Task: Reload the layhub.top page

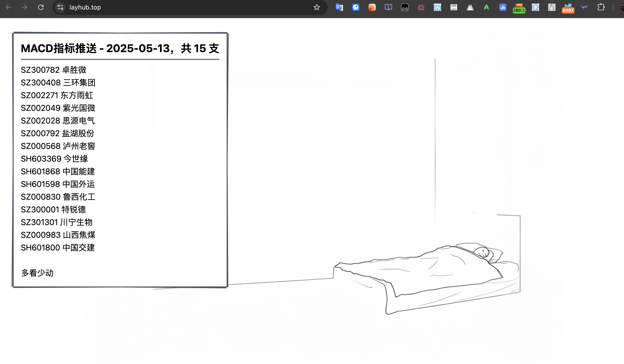Action: click(x=41, y=7)
